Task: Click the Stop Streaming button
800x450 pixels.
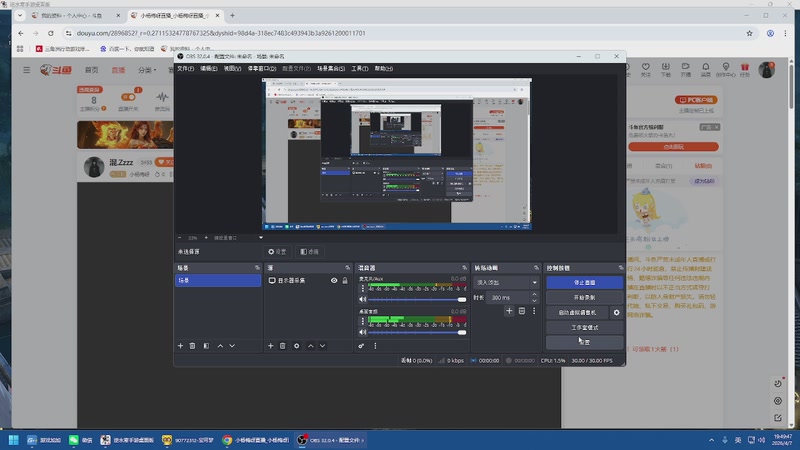Action: tap(584, 282)
